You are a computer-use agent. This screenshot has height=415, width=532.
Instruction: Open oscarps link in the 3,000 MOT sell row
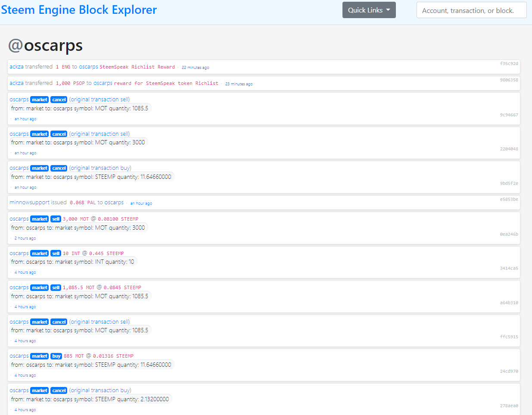(x=19, y=219)
